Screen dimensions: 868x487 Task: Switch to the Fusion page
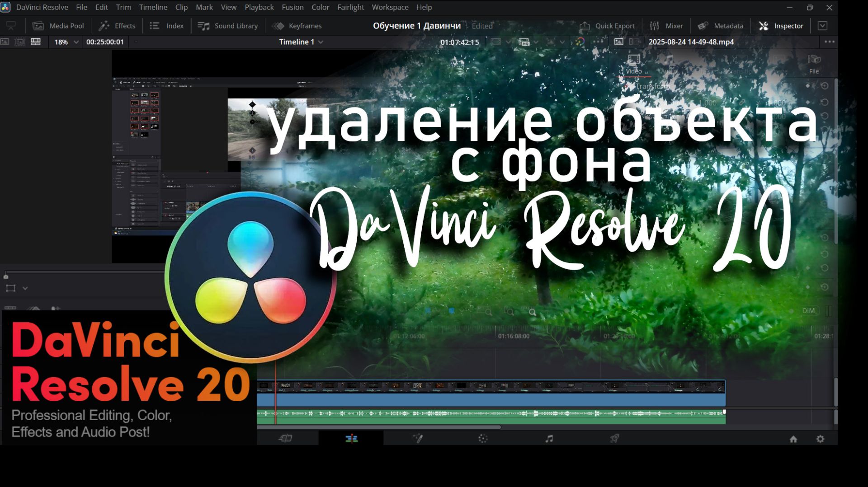point(418,438)
